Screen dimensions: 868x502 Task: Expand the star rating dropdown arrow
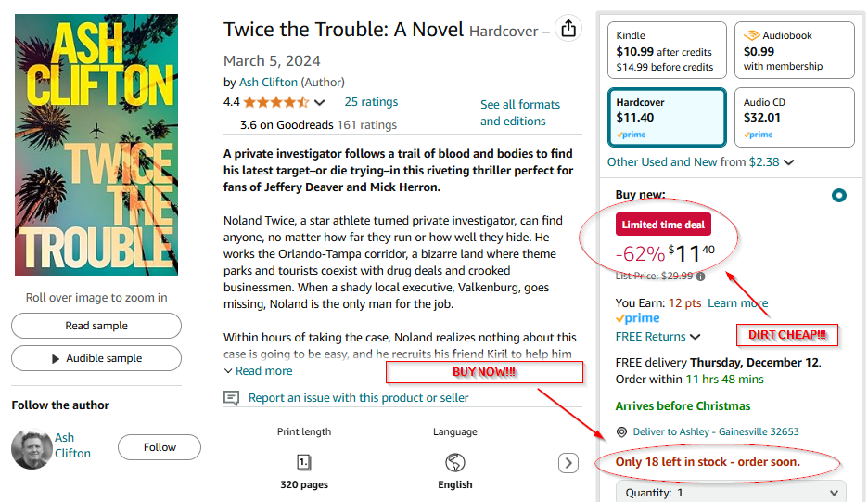(x=320, y=102)
